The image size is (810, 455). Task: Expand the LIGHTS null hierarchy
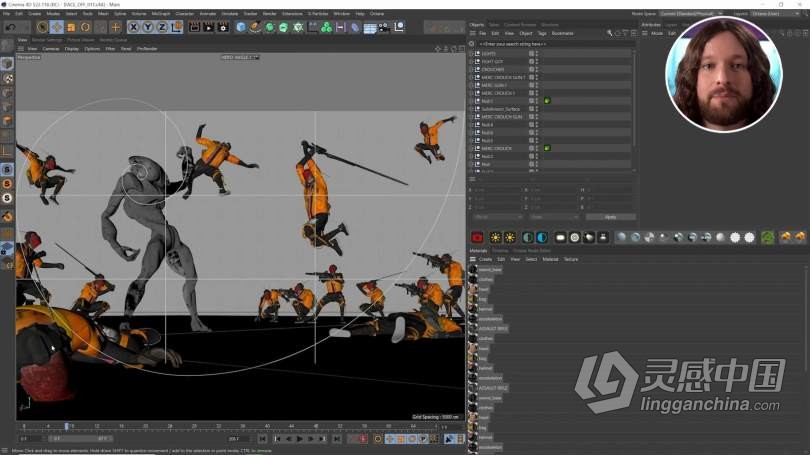[471, 53]
